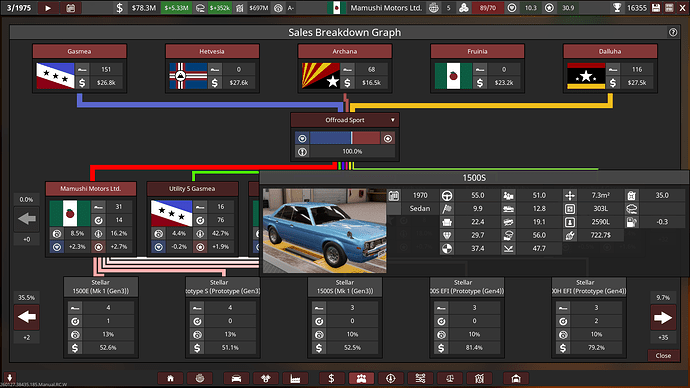Click the globe icon next to 5
The image size is (690, 388).
(x=434, y=8)
